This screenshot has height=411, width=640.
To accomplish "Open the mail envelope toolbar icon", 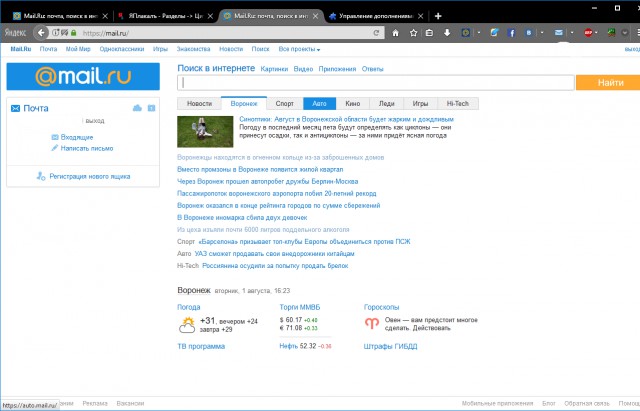I will [559, 33].
